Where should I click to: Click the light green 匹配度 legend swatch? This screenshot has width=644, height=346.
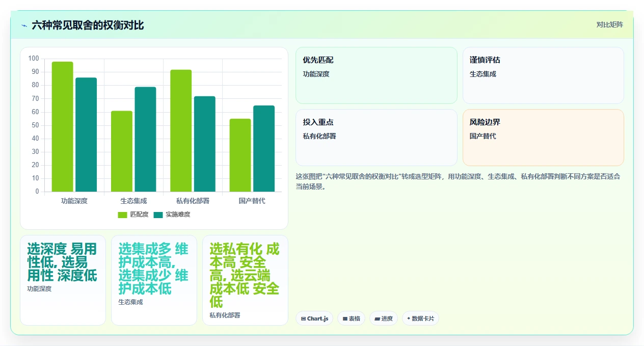pyautogui.click(x=123, y=215)
